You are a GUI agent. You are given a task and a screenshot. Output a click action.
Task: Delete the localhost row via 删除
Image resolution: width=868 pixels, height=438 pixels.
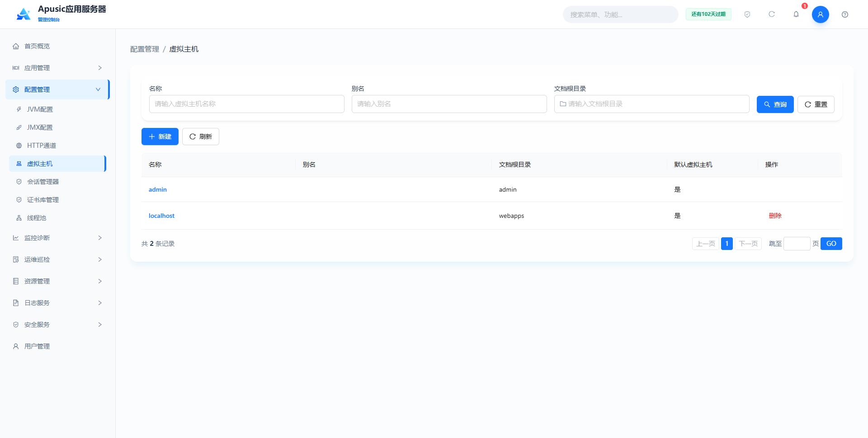coord(775,216)
